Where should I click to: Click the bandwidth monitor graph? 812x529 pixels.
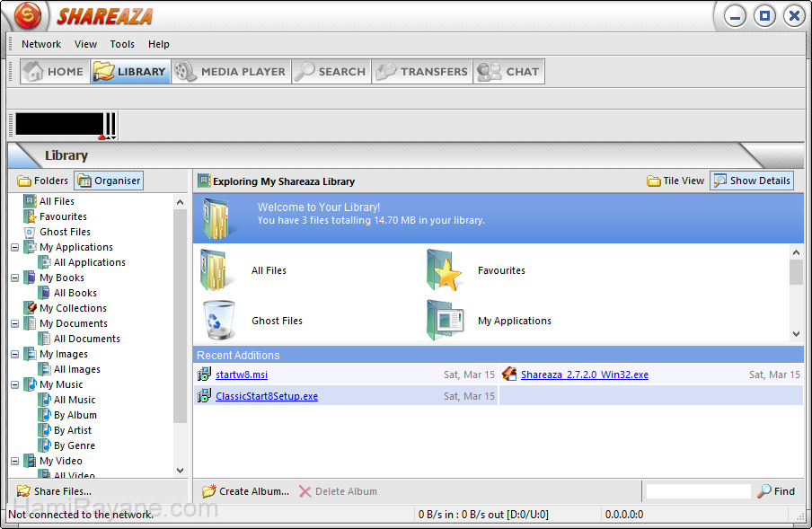tap(59, 125)
